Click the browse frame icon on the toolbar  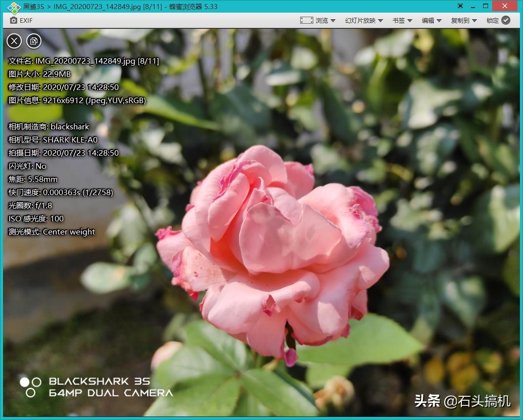tap(306, 20)
